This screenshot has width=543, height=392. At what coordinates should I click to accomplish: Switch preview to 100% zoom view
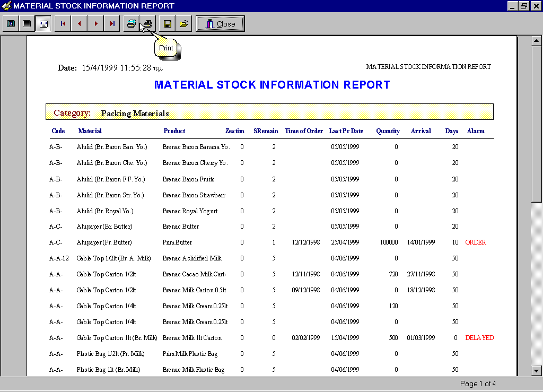(x=27, y=24)
